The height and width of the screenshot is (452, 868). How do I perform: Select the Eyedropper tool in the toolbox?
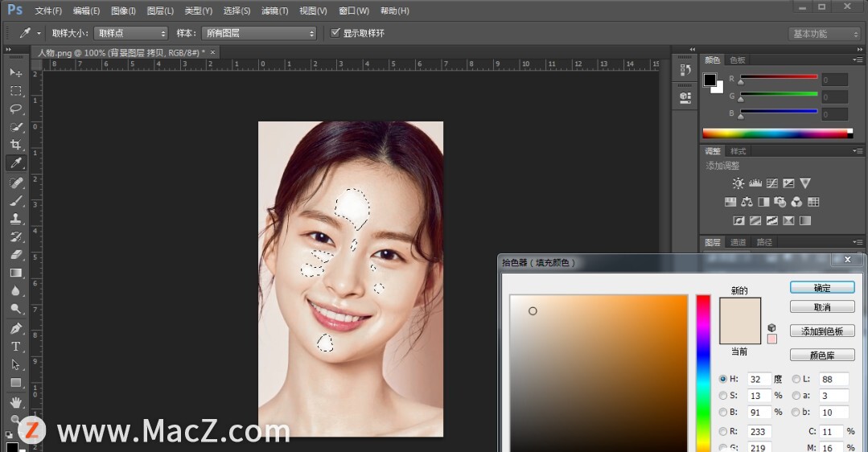coord(16,162)
